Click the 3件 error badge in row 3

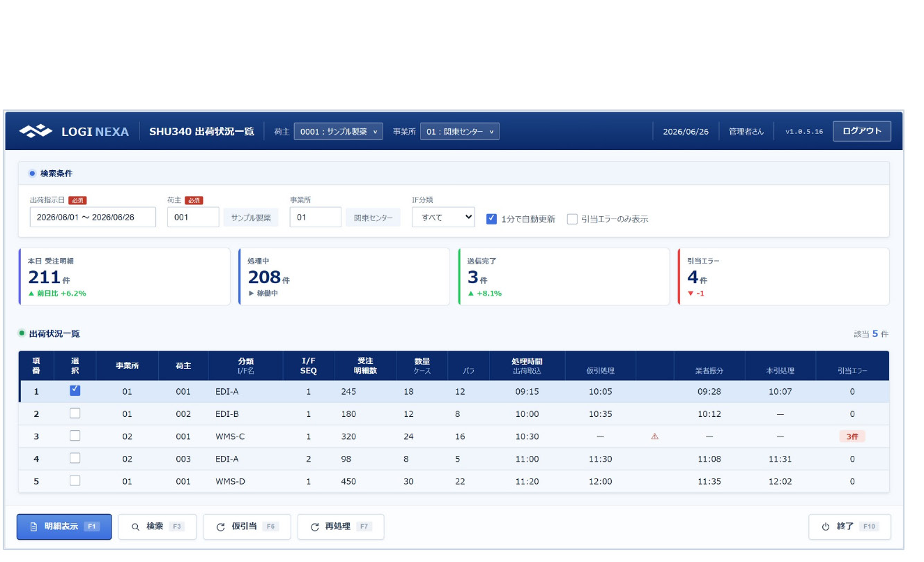pyautogui.click(x=852, y=436)
